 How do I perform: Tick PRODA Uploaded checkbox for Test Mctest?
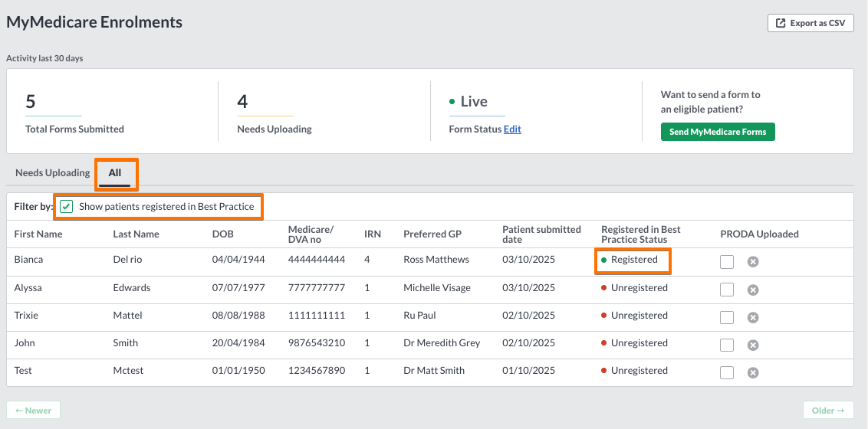tap(727, 372)
